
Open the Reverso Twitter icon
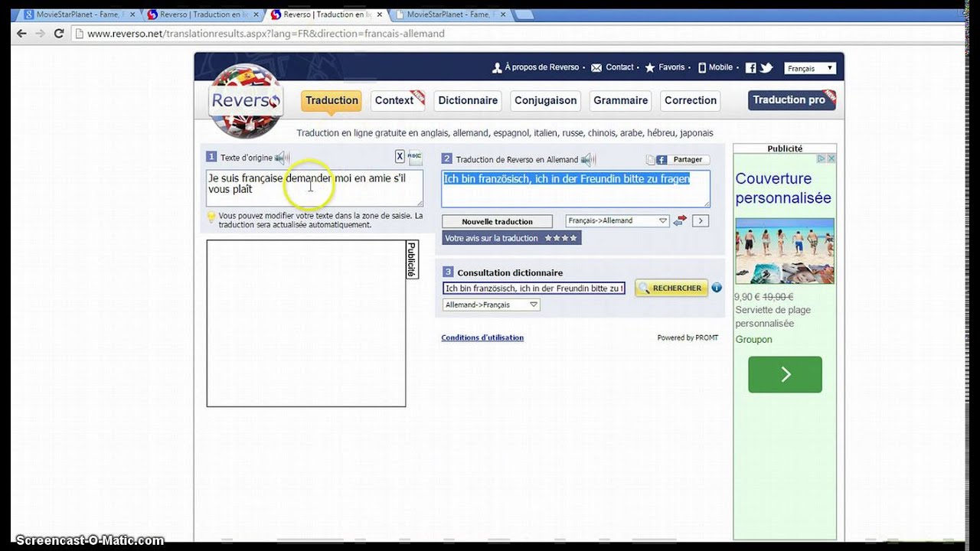pyautogui.click(x=766, y=67)
